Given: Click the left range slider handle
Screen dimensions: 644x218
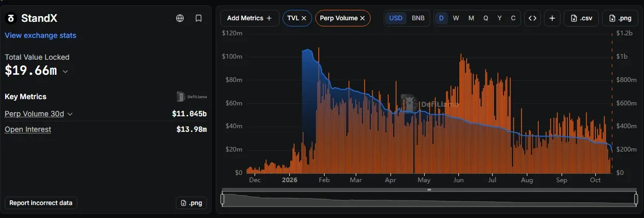Looking at the screenshot, I should 222,199.
